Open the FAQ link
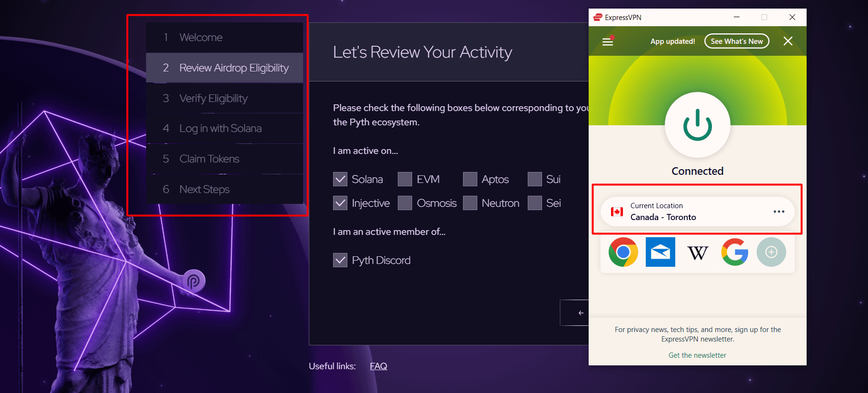The height and width of the screenshot is (393, 868). click(378, 366)
